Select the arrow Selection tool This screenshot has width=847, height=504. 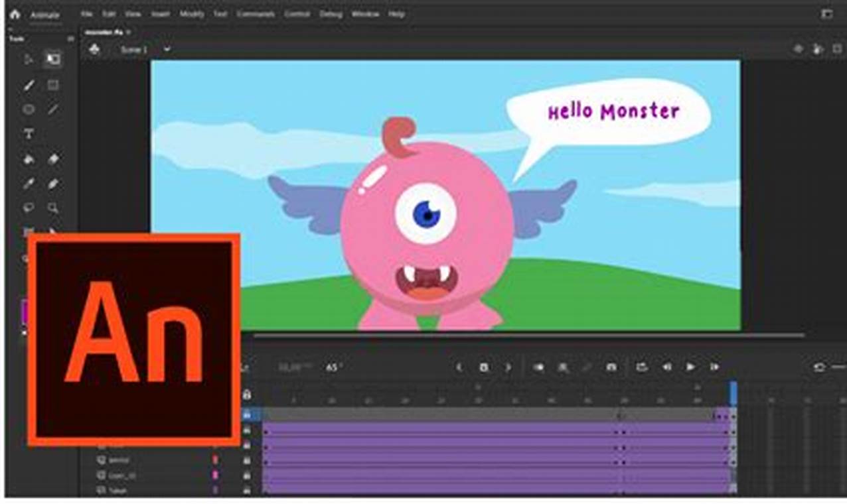click(x=29, y=60)
